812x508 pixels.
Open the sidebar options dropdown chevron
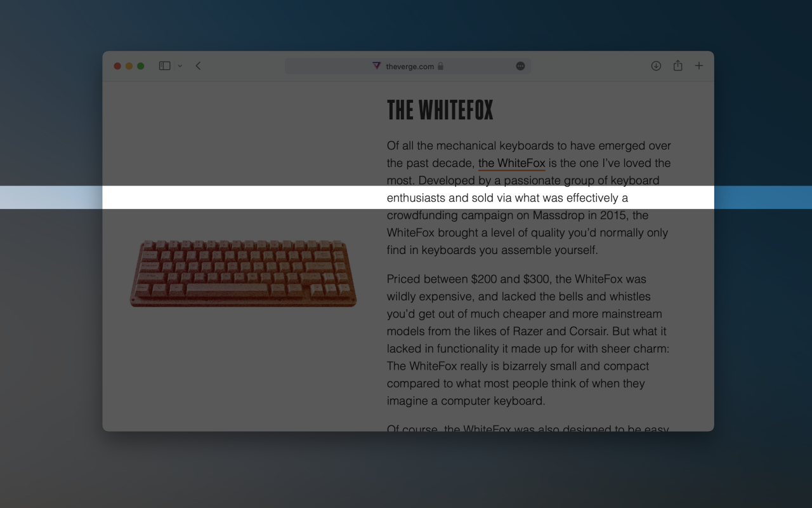[180, 66]
